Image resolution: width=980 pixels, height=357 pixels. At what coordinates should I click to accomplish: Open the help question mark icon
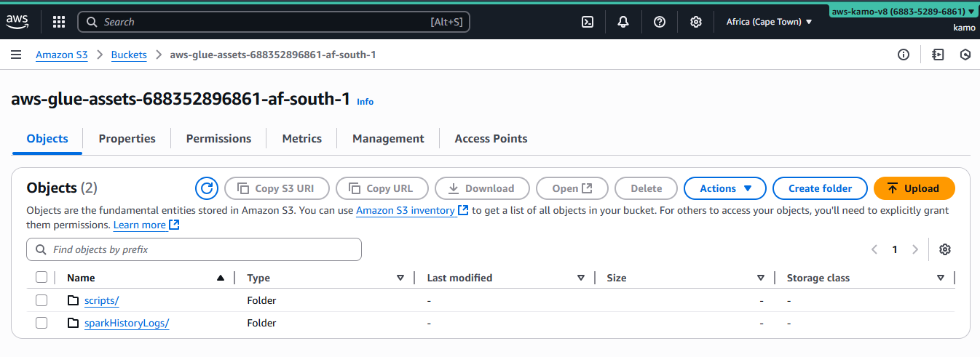[x=660, y=22]
